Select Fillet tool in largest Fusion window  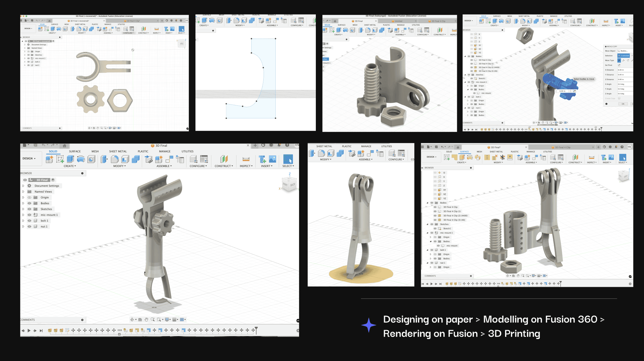(115, 159)
